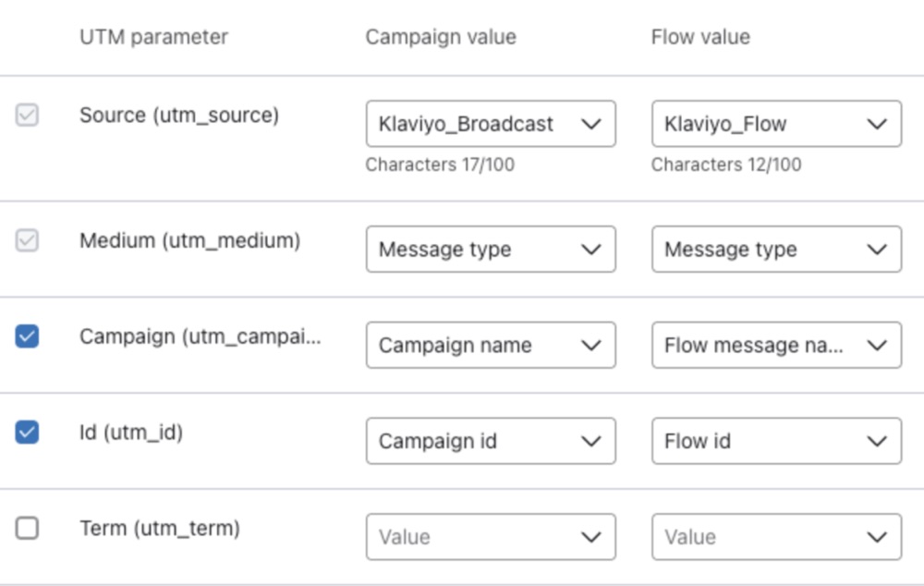The height and width of the screenshot is (586, 924).
Task: Open the Campaign id dropdown
Action: (x=490, y=442)
